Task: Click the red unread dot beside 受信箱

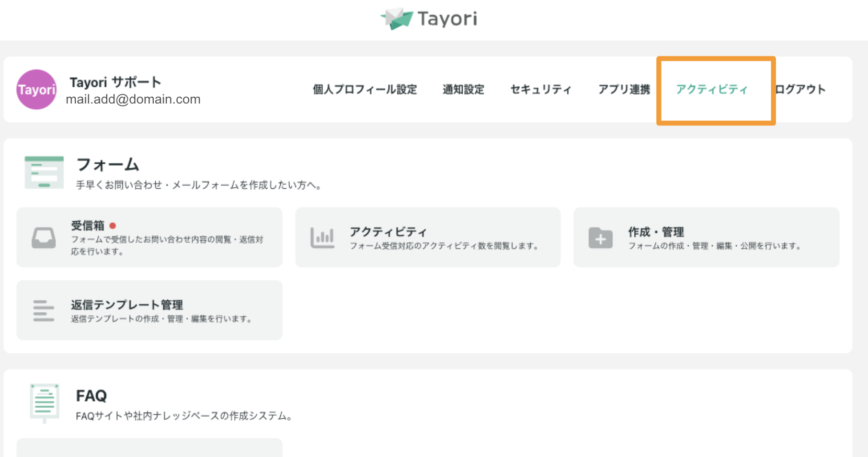Action: click(x=112, y=226)
